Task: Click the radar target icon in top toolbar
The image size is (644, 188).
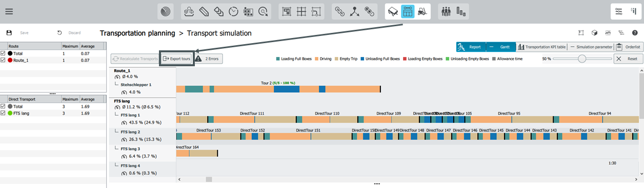Action: point(166,11)
